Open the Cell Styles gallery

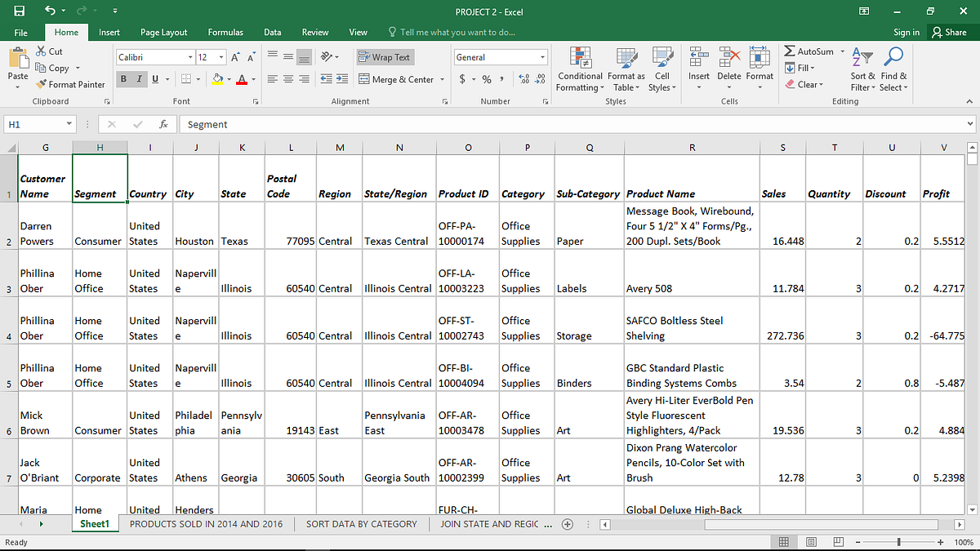tap(662, 69)
